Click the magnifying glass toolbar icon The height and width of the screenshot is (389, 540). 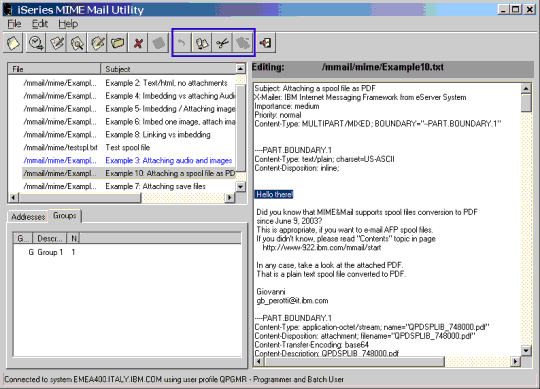point(77,43)
